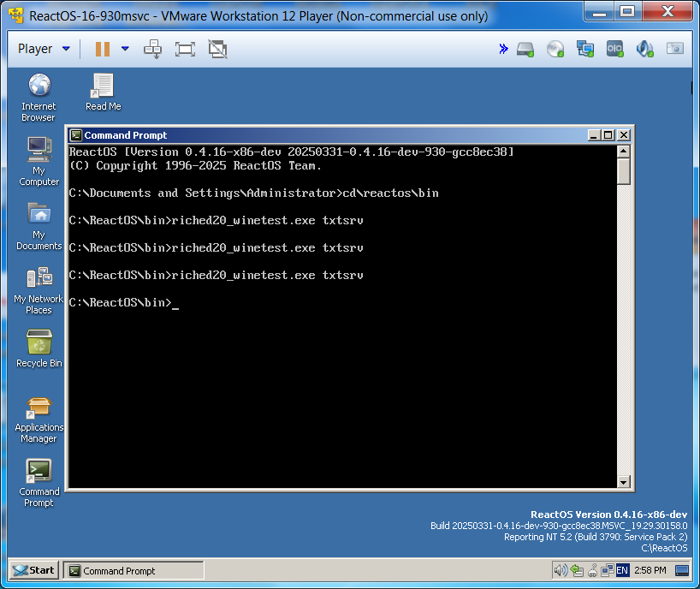Select the Applications Manager desktop icon
This screenshot has width=700, height=589.
(x=39, y=419)
